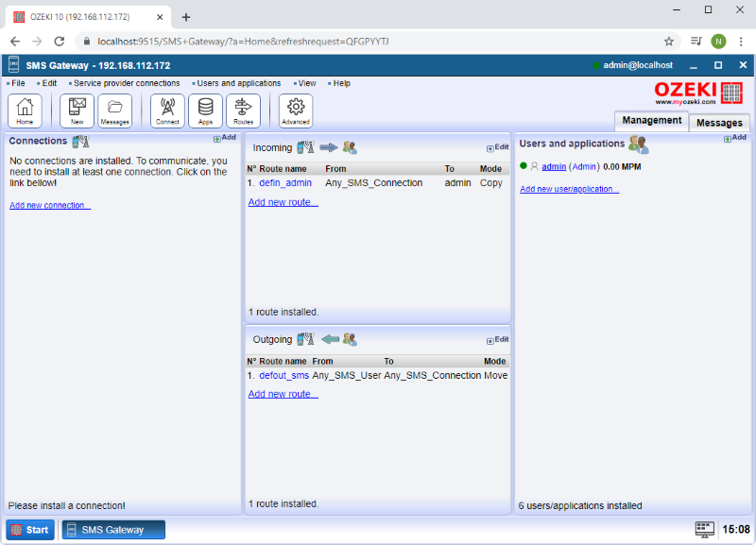Open the defout_sms outgoing route
The width and height of the screenshot is (756, 545).
[284, 375]
